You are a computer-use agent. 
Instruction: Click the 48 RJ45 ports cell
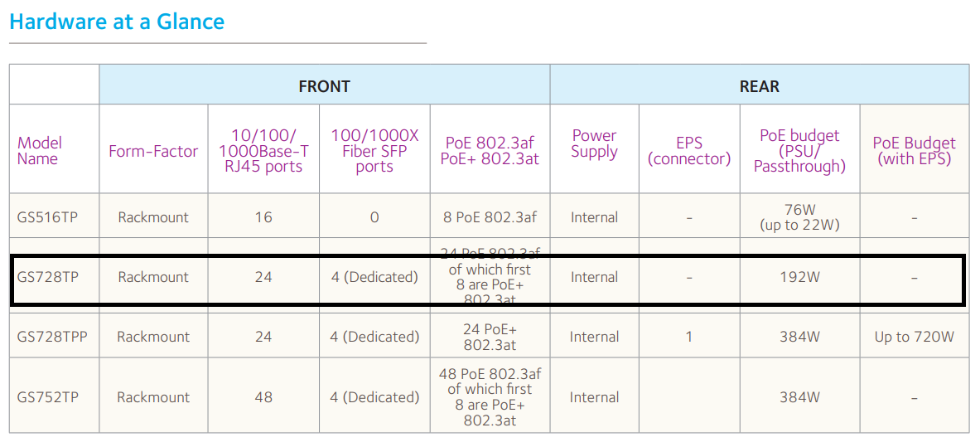click(x=263, y=397)
